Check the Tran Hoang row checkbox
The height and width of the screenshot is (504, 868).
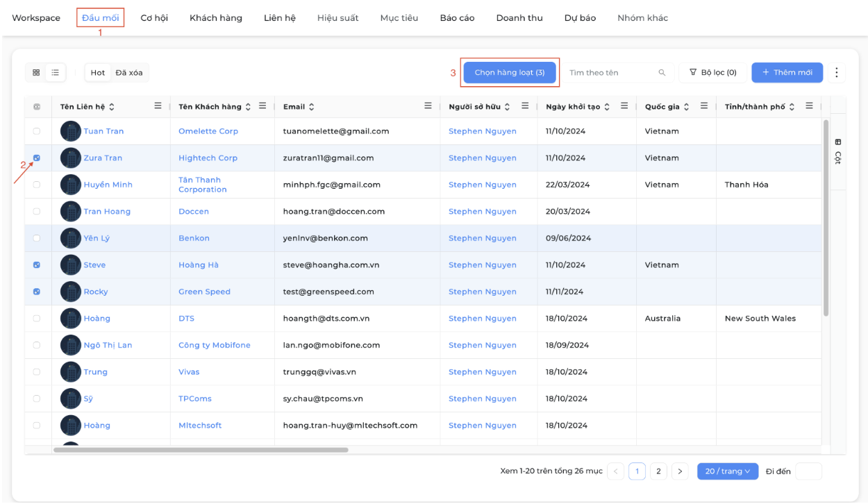37,212
